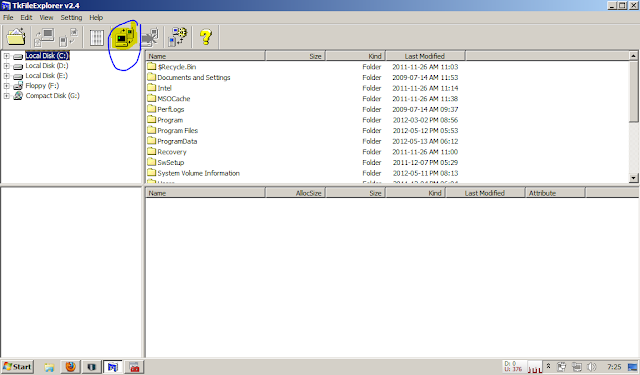Select the ProgramData folder
This screenshot has width=640, height=375.
point(177,141)
